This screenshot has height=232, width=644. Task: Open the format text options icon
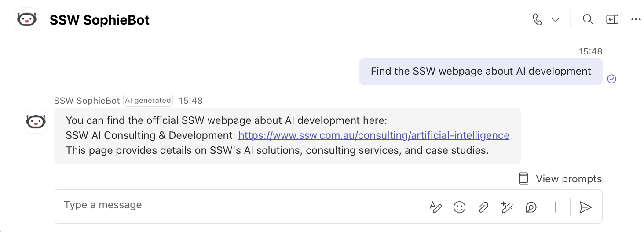click(x=435, y=207)
